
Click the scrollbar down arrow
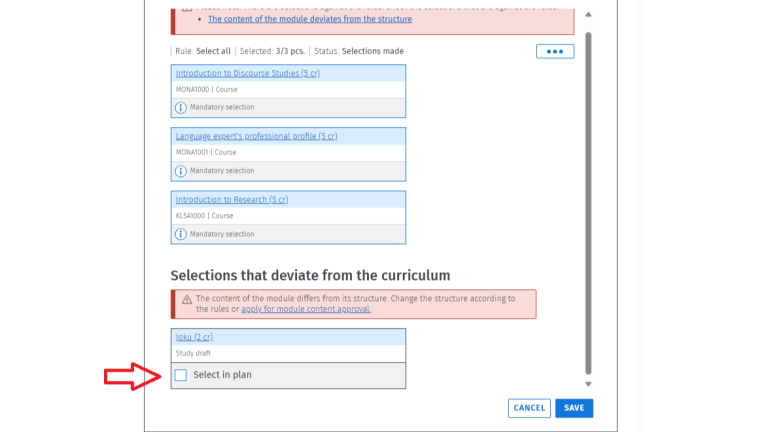(x=588, y=384)
